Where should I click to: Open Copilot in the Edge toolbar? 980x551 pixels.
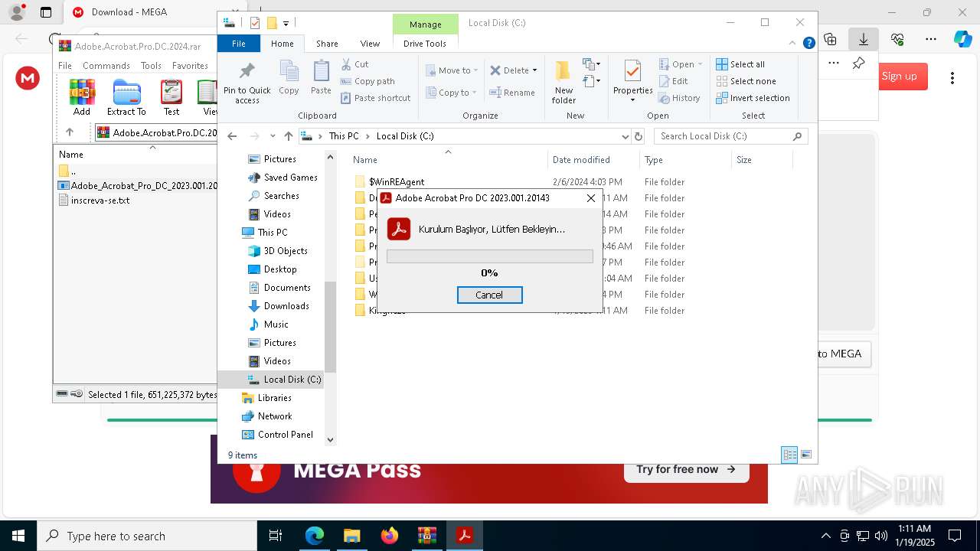click(963, 39)
